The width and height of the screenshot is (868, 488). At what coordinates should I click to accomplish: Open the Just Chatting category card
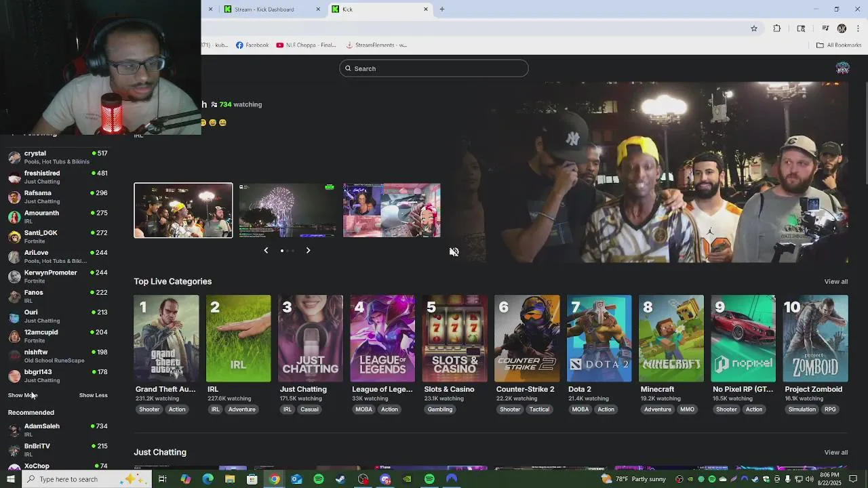(311, 338)
